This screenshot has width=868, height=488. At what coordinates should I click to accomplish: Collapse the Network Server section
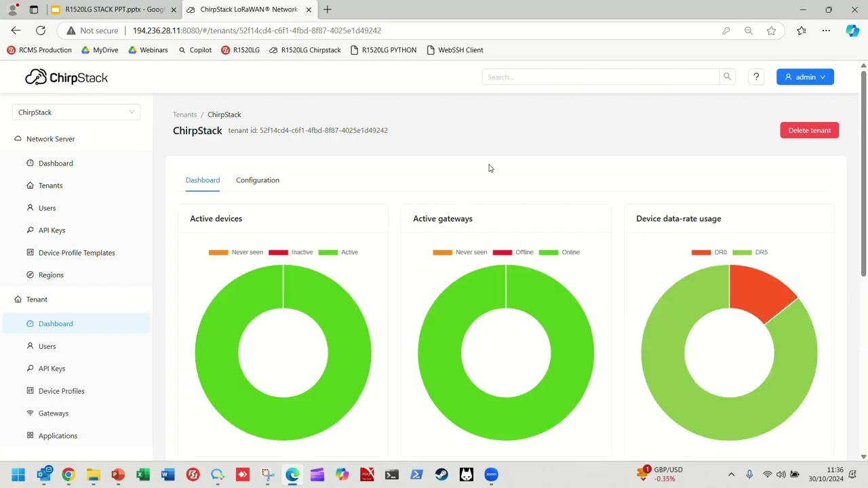(x=50, y=139)
